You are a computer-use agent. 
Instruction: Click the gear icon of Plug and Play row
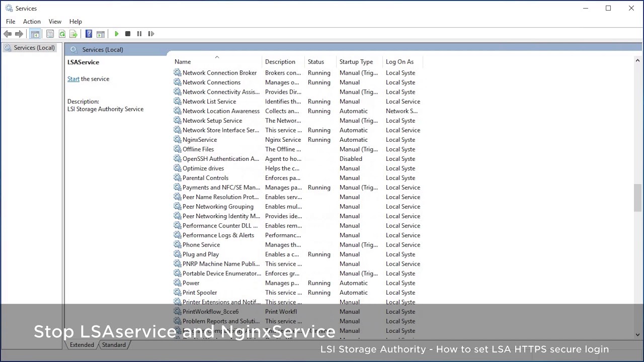pos(177,254)
